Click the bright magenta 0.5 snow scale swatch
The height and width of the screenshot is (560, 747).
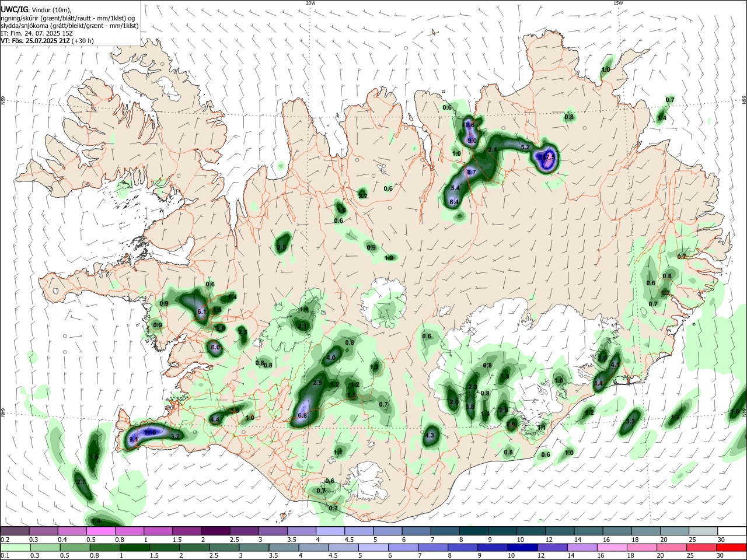[x=100, y=531]
